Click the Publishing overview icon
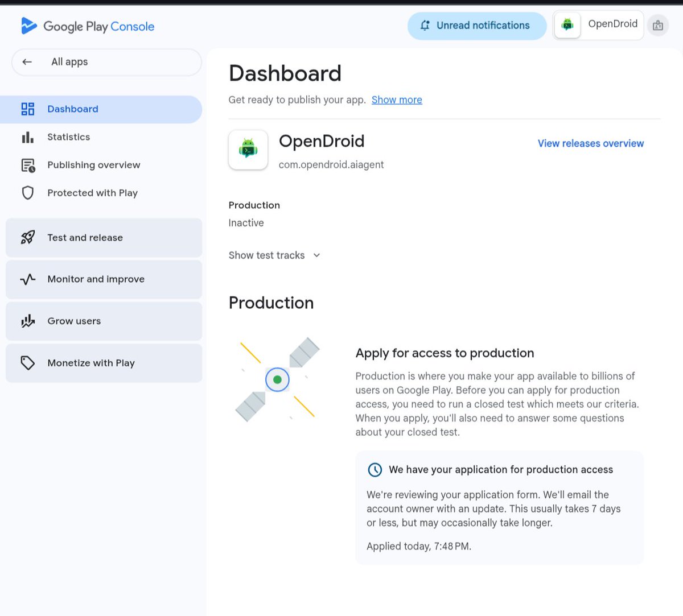Image resolution: width=683 pixels, height=616 pixels. point(28,165)
